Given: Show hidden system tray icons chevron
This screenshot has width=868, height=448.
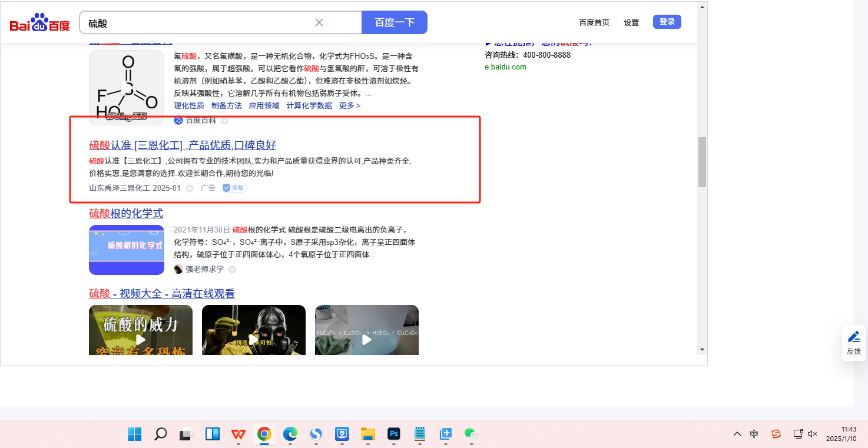Looking at the screenshot, I should click(737, 434).
